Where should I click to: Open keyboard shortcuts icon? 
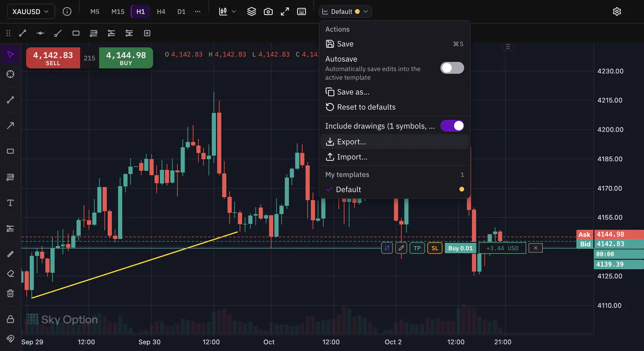(x=301, y=12)
